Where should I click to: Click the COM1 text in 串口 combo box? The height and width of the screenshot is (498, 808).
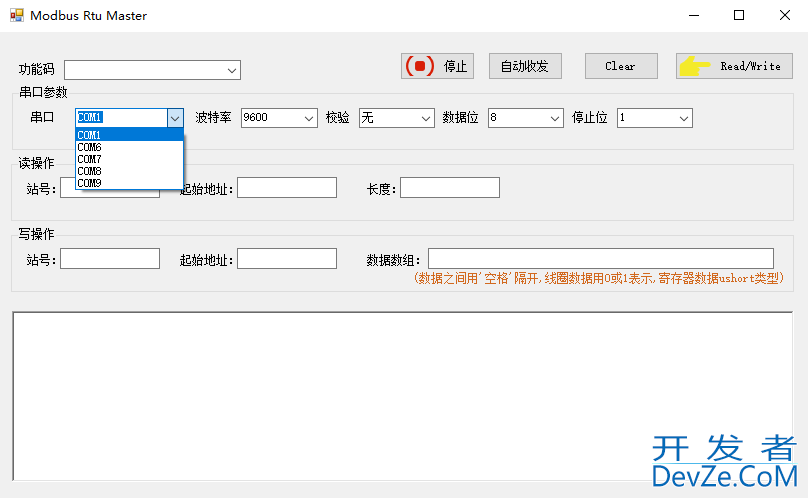(x=90, y=118)
